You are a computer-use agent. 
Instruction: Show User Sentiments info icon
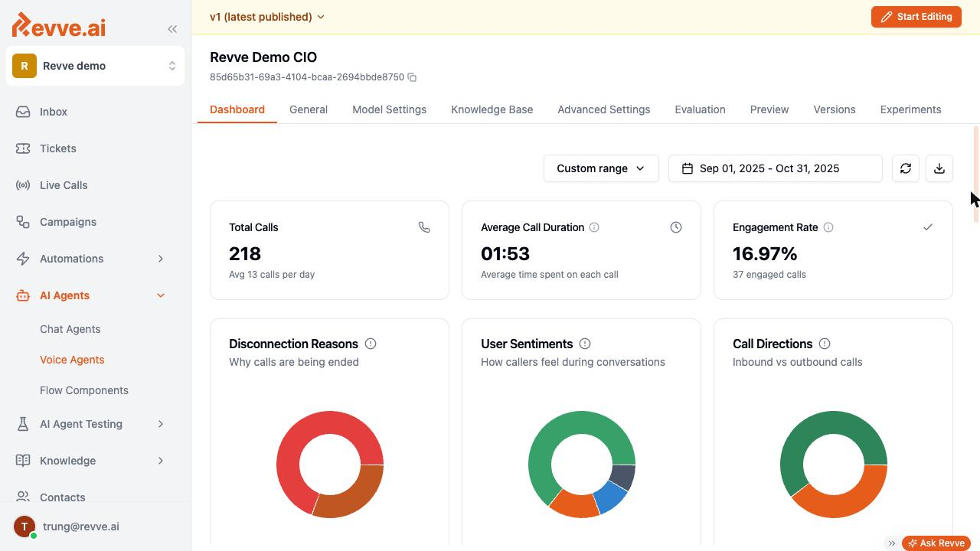click(585, 344)
